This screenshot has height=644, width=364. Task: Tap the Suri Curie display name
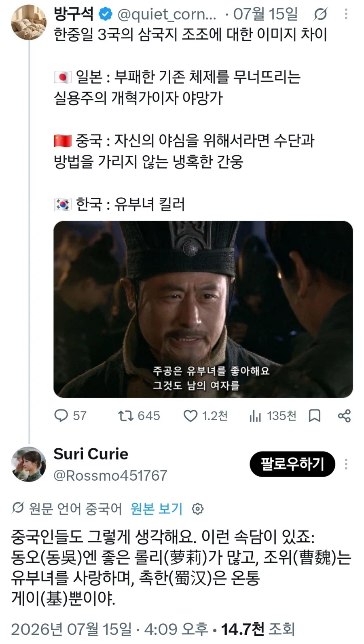[x=91, y=454]
